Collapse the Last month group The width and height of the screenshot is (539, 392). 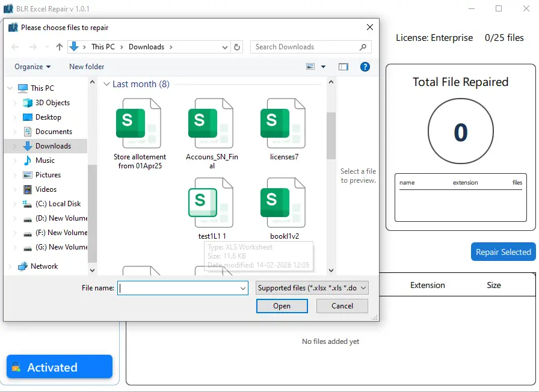(106, 84)
